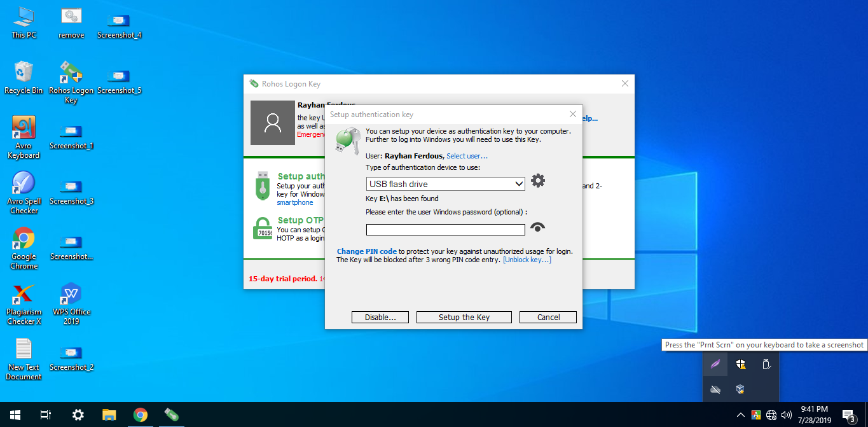Viewport: 868px width, 427px height.
Task: Cancel the Setup authentication key dialog
Action: (548, 317)
